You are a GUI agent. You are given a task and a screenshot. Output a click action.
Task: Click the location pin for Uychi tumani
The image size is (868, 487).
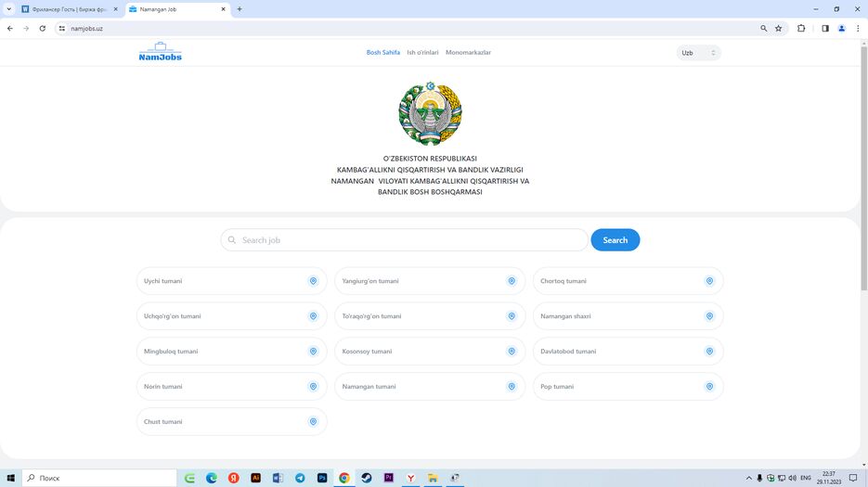(314, 281)
